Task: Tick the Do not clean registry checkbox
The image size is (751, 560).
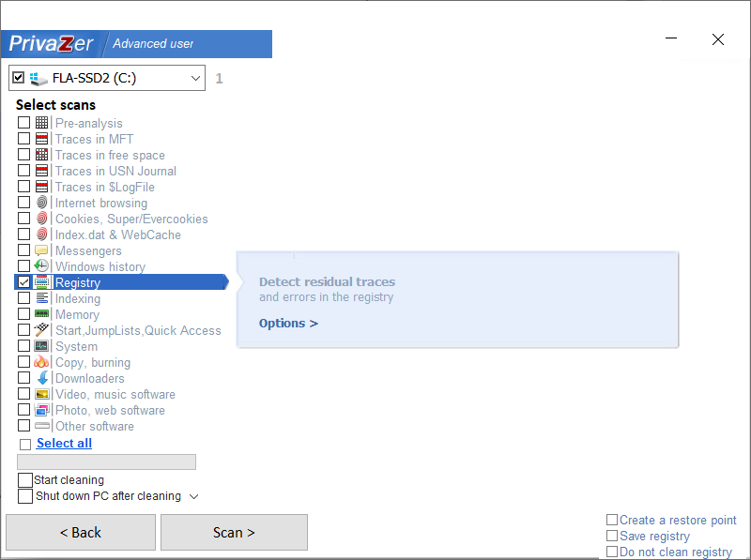Action: 612,552
